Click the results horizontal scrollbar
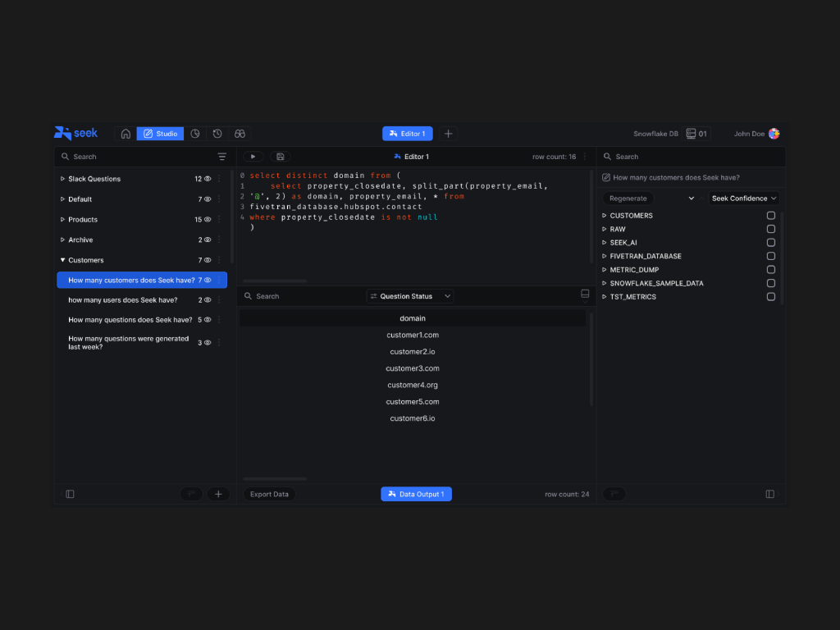The width and height of the screenshot is (840, 630). tap(275, 479)
